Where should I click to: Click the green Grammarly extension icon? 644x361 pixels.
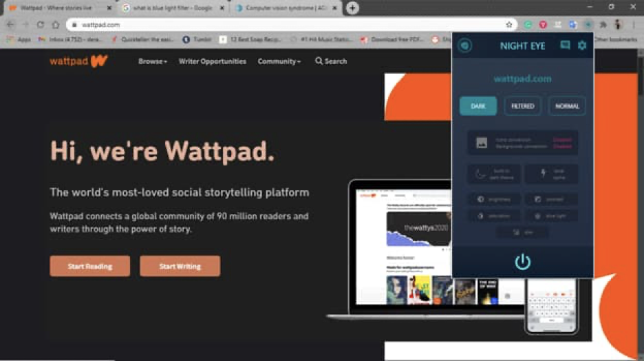(x=528, y=25)
